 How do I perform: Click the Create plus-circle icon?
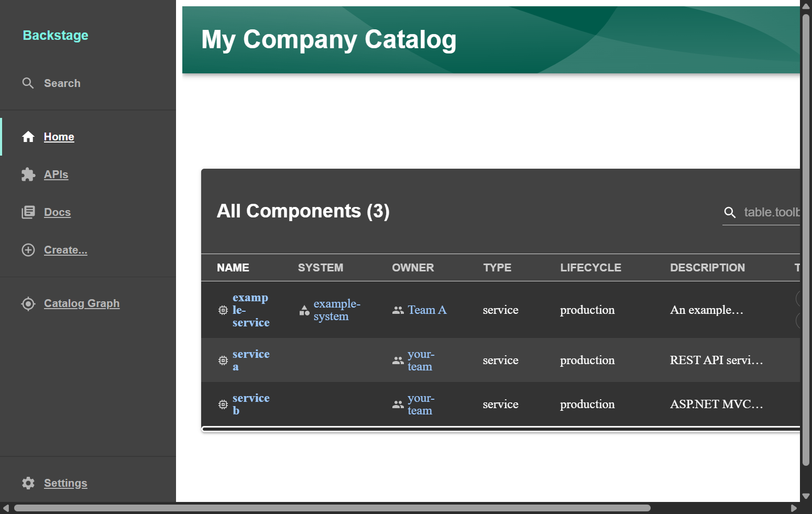28,250
